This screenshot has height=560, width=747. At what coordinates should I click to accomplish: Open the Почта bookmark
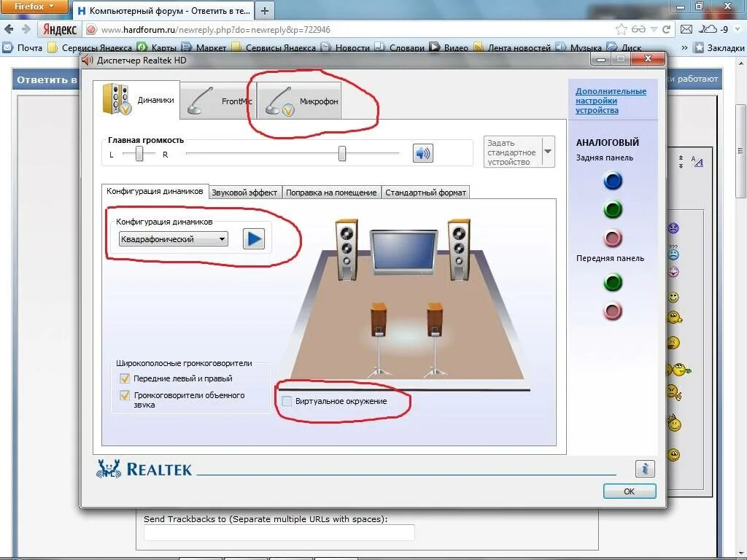point(23,47)
